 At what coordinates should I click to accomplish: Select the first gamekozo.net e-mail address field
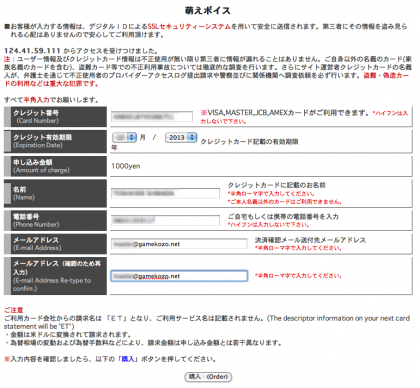coord(179,244)
